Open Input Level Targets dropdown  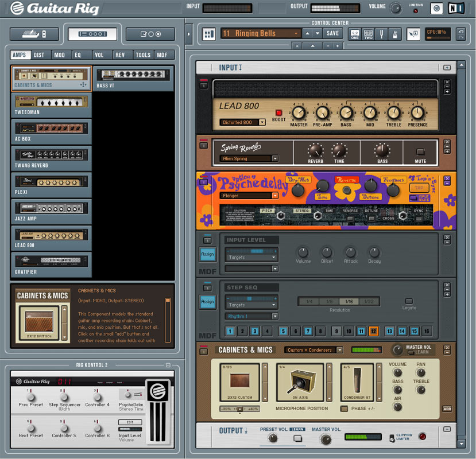(x=251, y=257)
